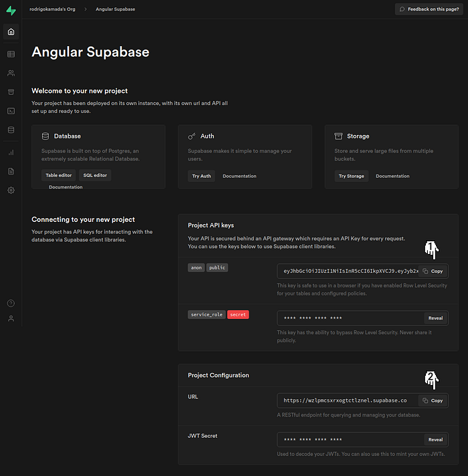Screen dimensions: 468x476
Task: Copy the project URL
Action: tap(433, 400)
